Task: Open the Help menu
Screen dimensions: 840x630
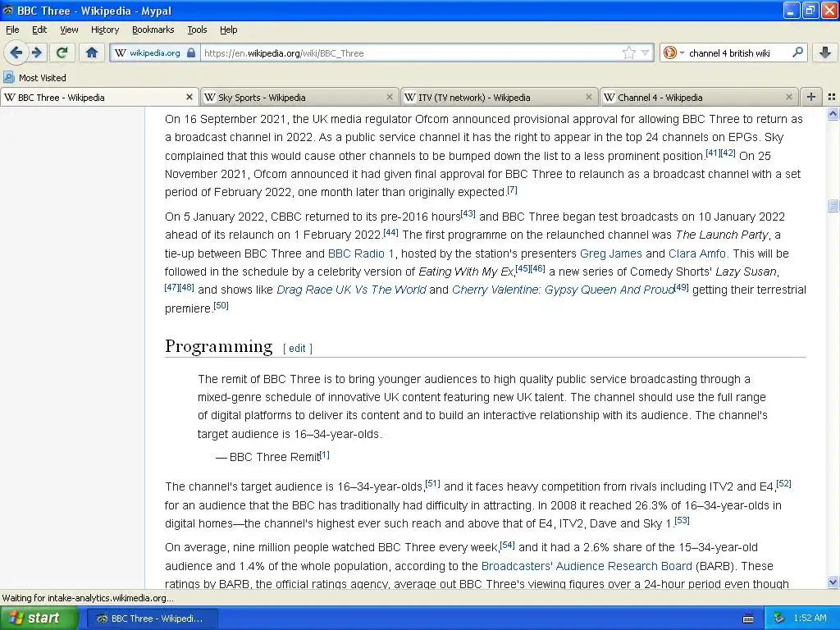Action: point(228,30)
